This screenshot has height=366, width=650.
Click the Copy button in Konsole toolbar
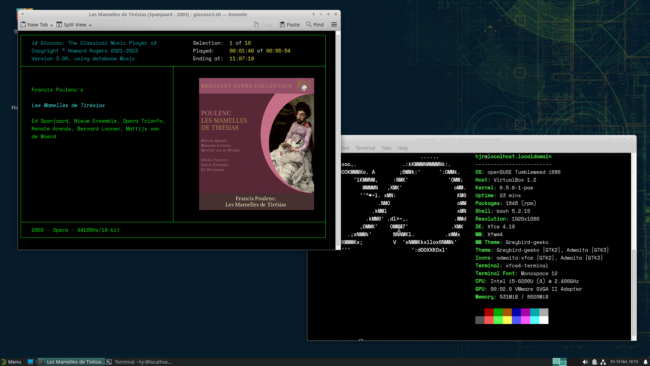(x=263, y=25)
